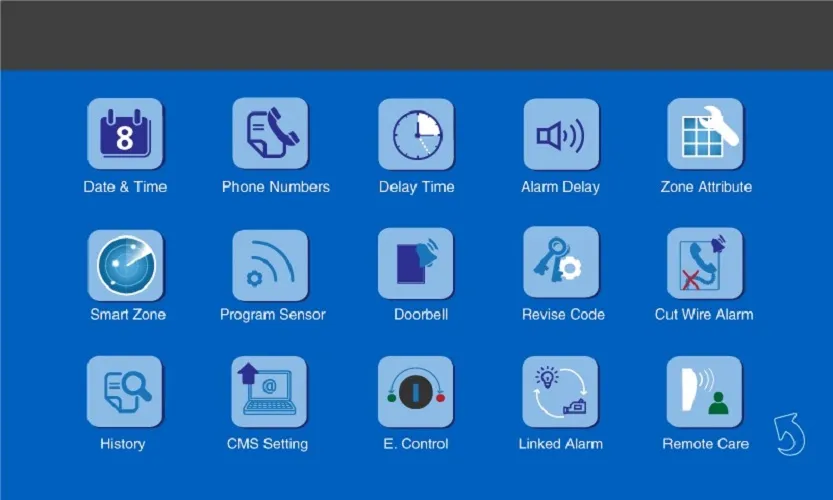833x500 pixels.
Task: Open Delay Time clock icon
Action: coord(416,135)
